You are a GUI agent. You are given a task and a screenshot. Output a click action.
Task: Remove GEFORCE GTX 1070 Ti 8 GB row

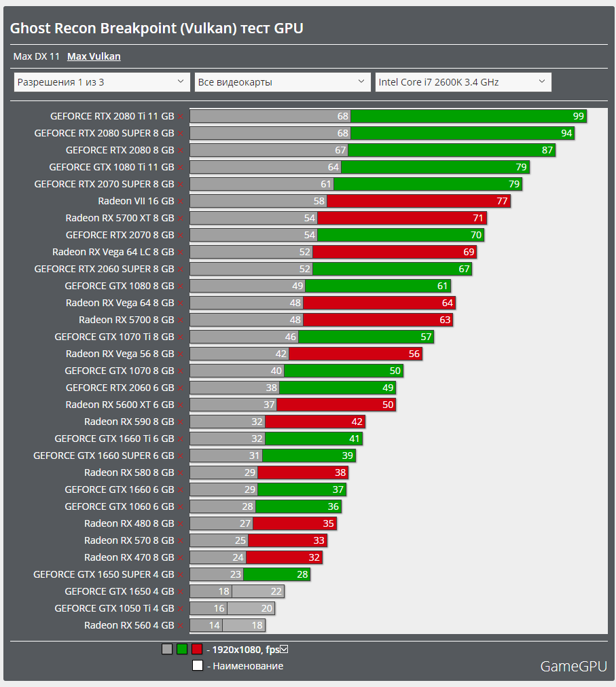[180, 337]
